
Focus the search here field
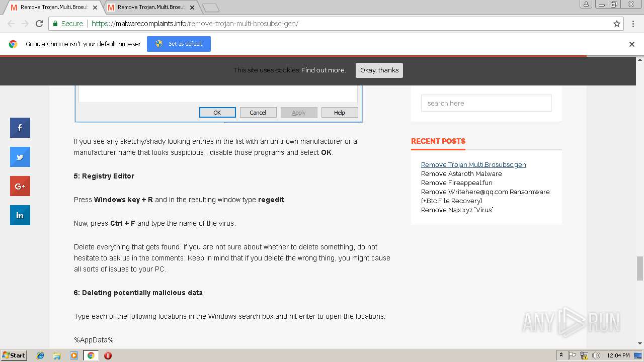[x=487, y=103]
